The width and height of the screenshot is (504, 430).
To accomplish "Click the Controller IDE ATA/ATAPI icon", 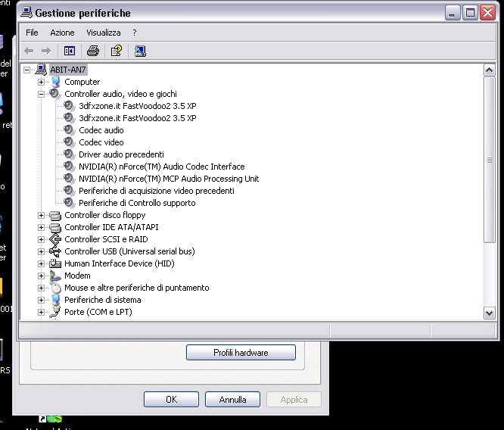I will 55,227.
